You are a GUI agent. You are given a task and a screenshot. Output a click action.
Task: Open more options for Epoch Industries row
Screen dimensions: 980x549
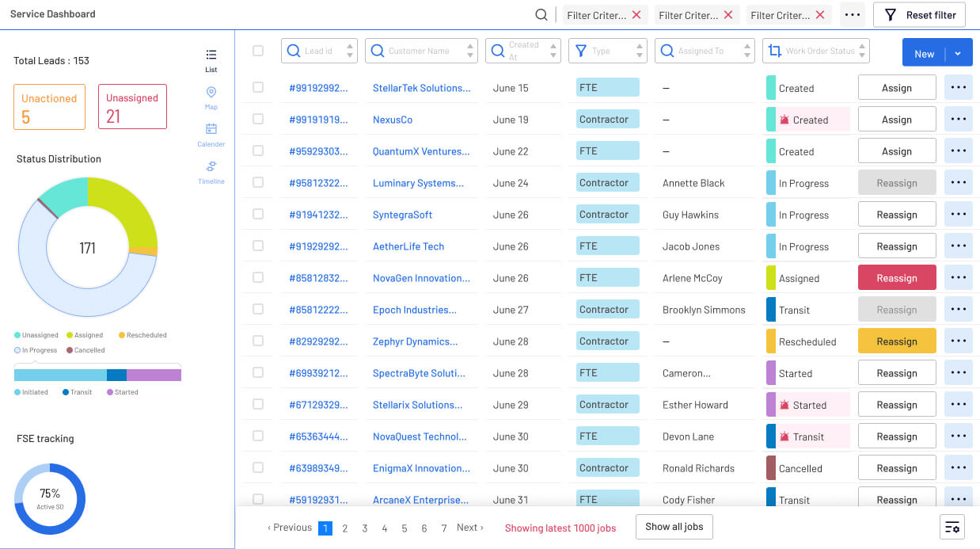(958, 309)
